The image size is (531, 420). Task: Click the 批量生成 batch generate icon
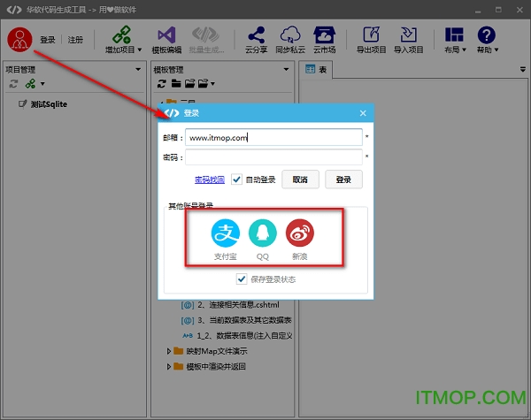click(x=206, y=34)
